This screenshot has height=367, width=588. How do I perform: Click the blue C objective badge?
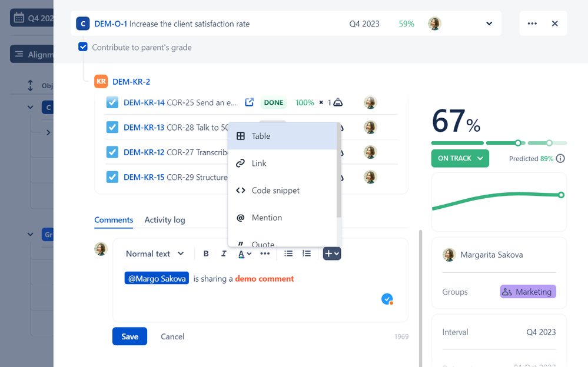[x=83, y=24]
